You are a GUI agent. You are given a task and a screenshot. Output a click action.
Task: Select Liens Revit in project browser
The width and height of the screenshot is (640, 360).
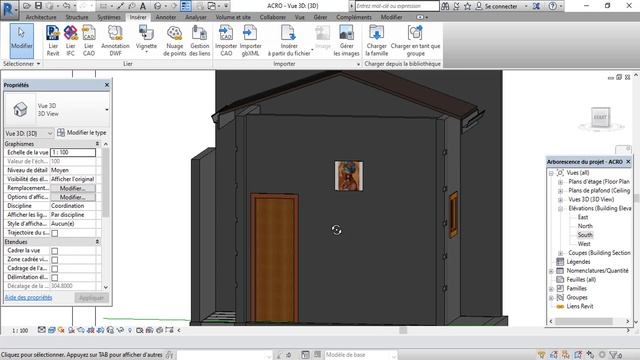(580, 307)
